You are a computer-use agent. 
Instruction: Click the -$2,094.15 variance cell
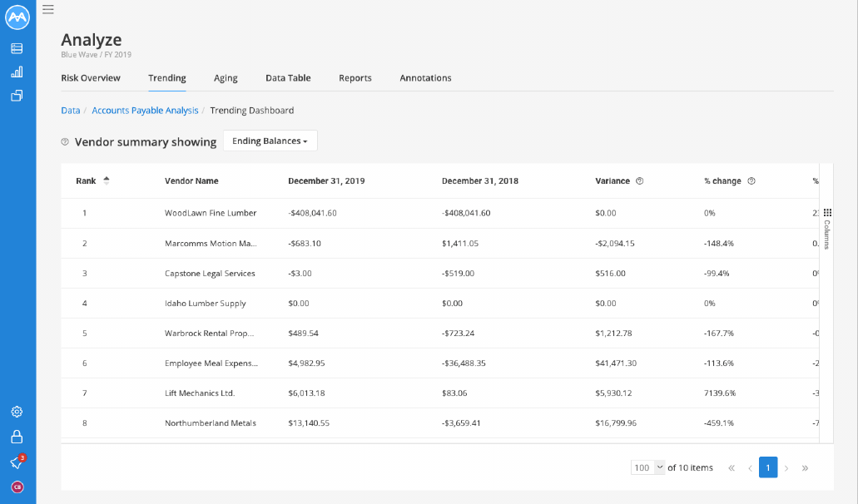pyautogui.click(x=615, y=243)
